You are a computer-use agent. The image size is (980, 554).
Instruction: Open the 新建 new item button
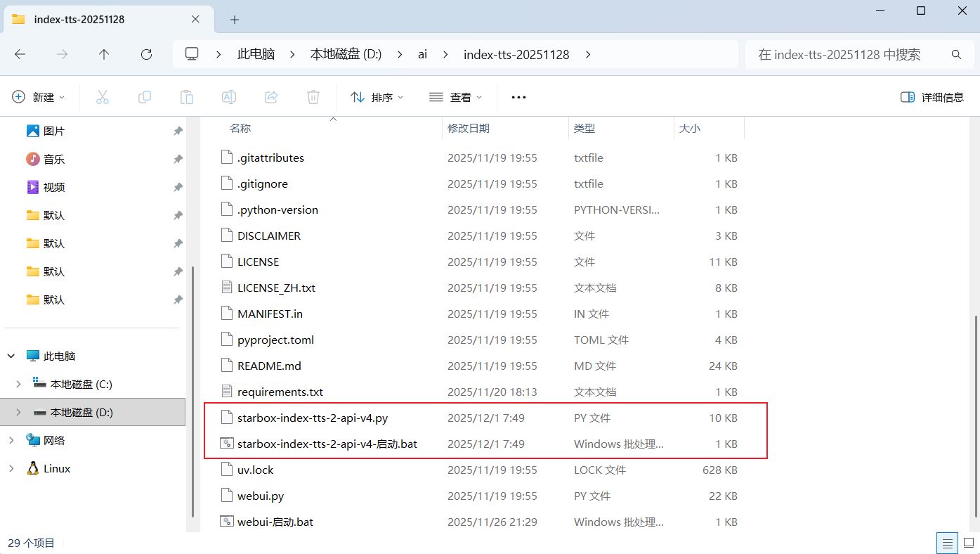[39, 97]
